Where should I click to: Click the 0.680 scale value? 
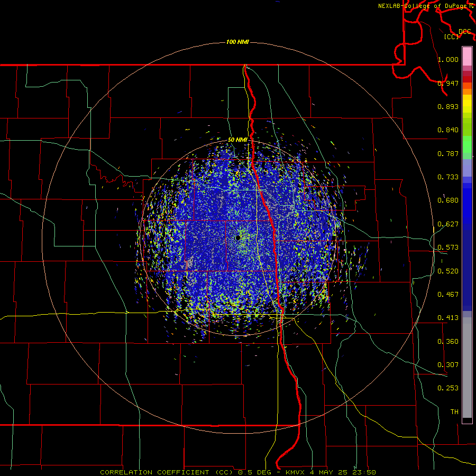(448, 200)
